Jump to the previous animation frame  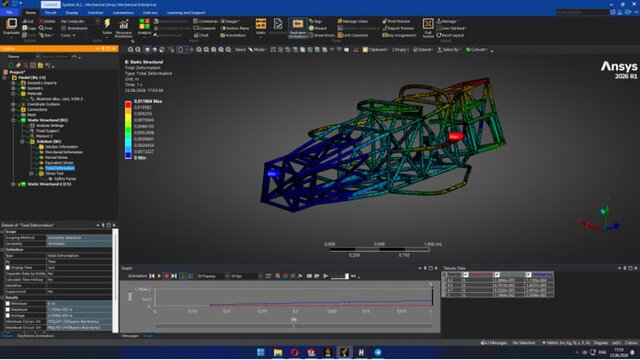click(152, 276)
